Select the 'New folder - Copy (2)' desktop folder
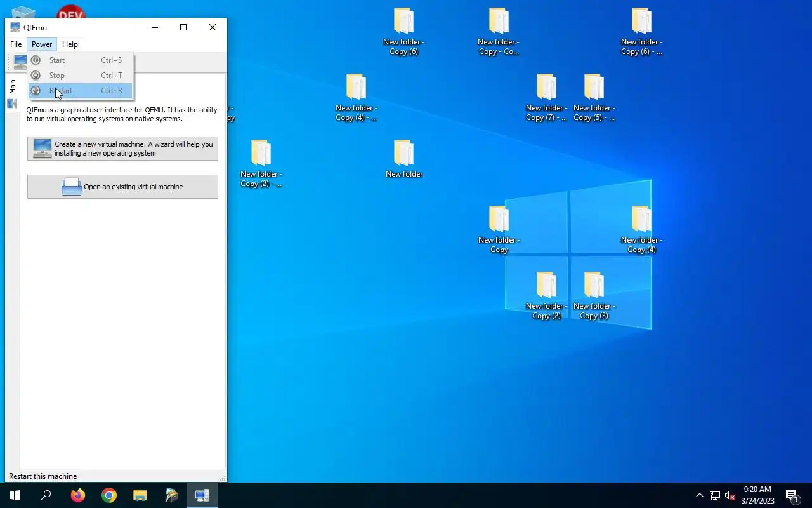 pyautogui.click(x=546, y=296)
